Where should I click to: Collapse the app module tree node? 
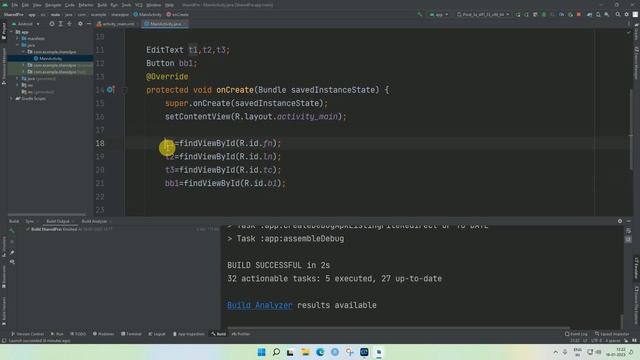click(x=12, y=32)
